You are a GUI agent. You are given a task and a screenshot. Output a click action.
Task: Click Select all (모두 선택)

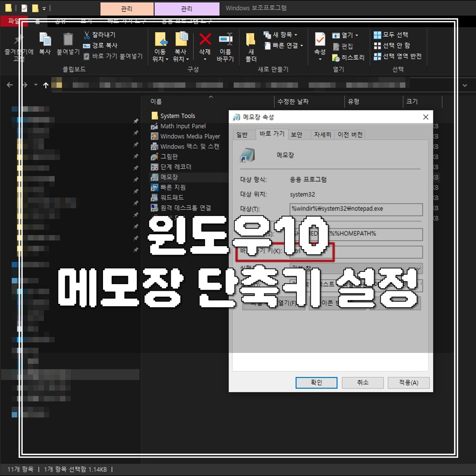click(x=391, y=35)
